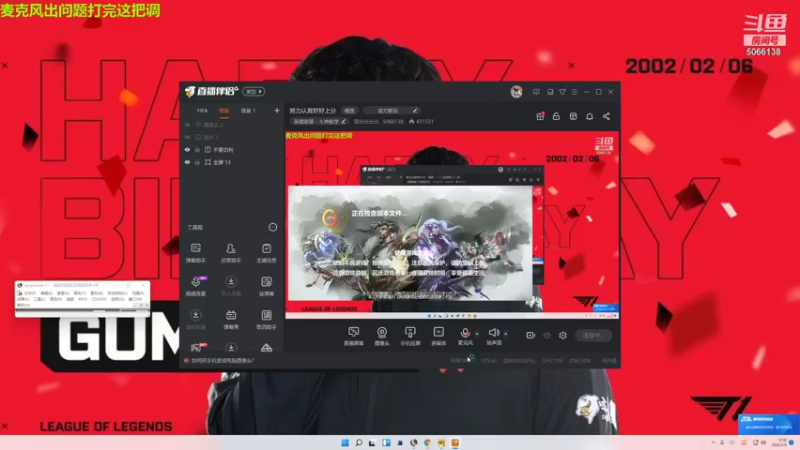800x450 pixels.
Task: Switch to the 电脑 scene tab
Action: pyautogui.click(x=224, y=111)
